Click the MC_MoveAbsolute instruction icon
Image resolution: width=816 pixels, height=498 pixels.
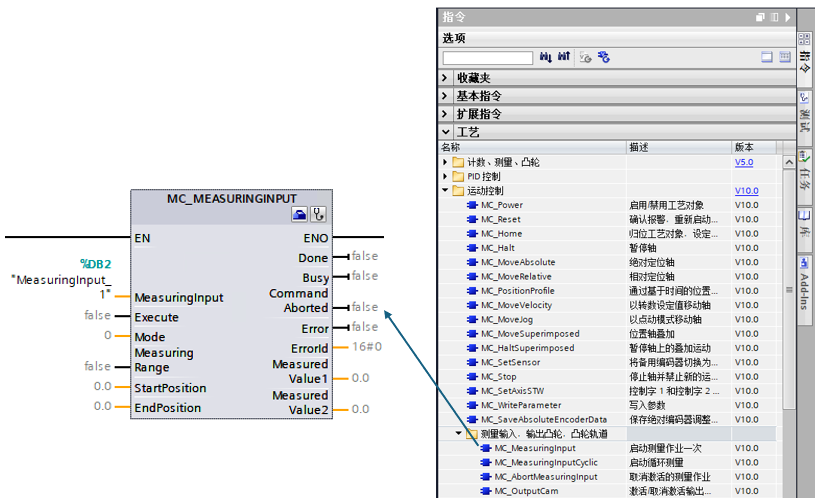click(472, 262)
